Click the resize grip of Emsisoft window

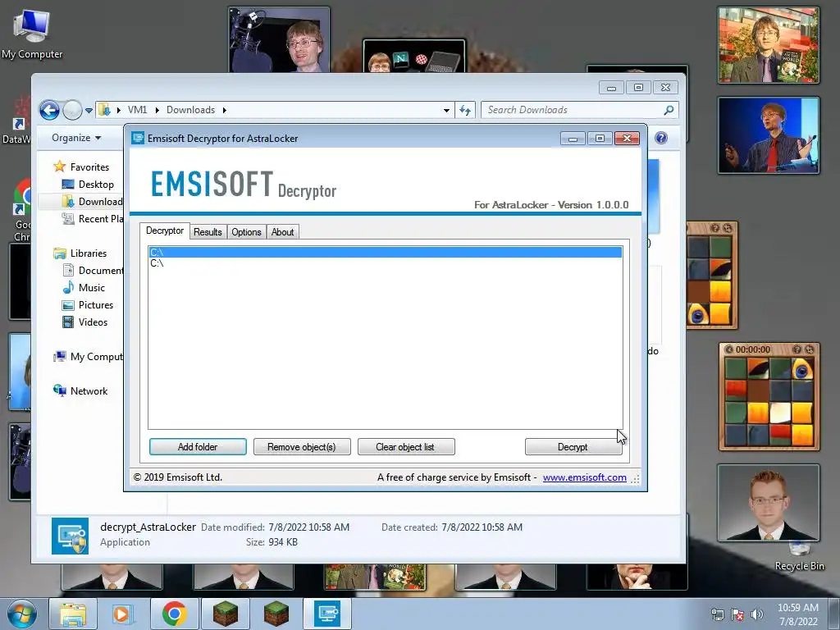[635, 479]
